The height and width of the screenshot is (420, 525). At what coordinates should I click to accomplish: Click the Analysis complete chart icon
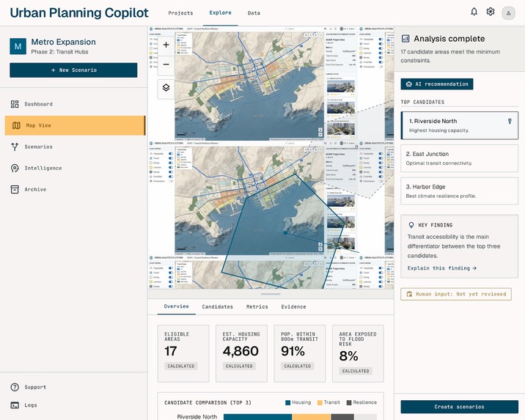[405, 39]
